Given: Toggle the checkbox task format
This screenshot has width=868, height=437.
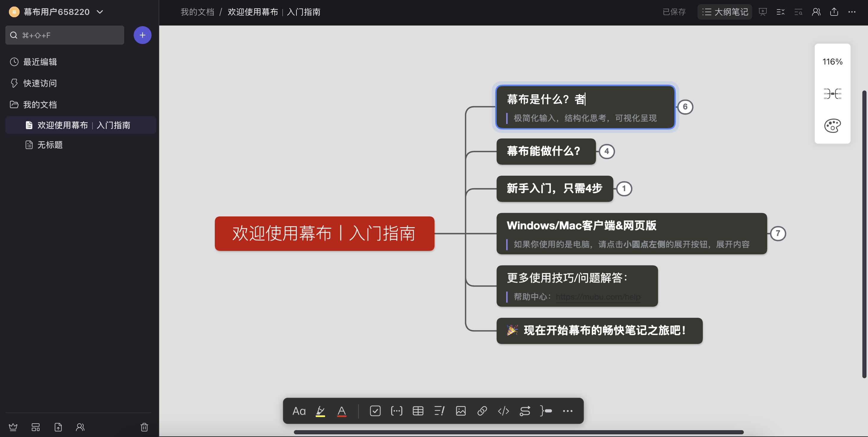Looking at the screenshot, I should click(x=375, y=411).
